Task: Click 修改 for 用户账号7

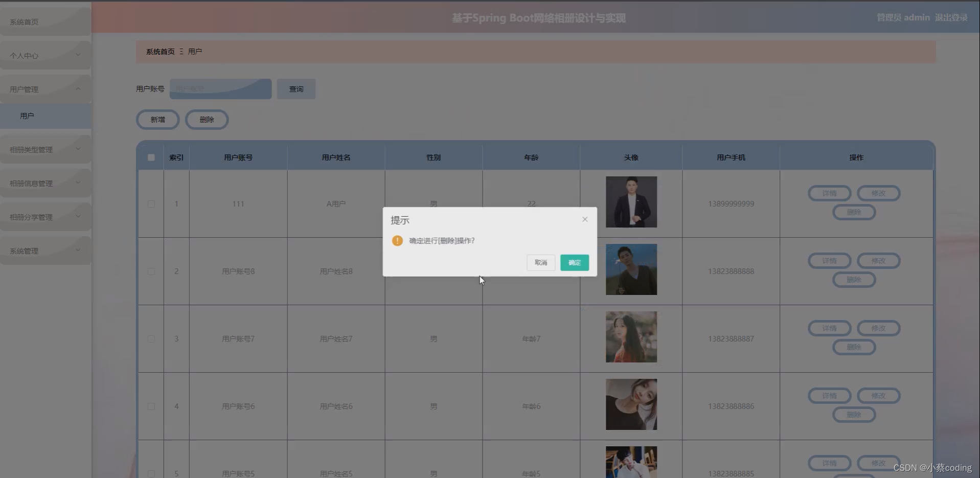Action: pos(878,328)
